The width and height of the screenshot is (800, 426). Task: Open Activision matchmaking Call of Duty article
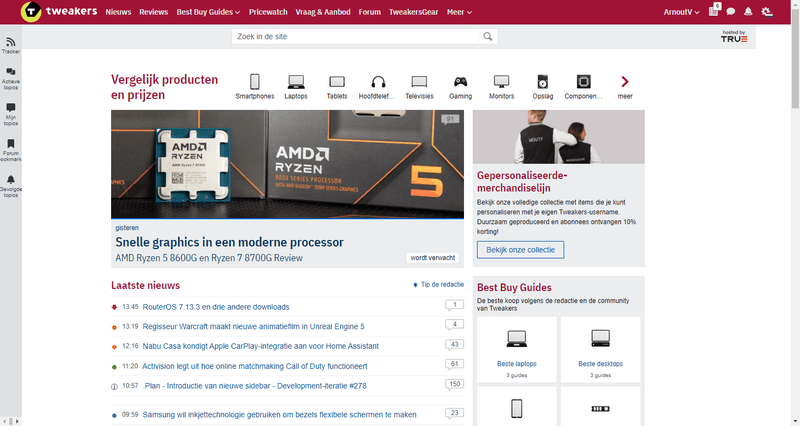(255, 366)
